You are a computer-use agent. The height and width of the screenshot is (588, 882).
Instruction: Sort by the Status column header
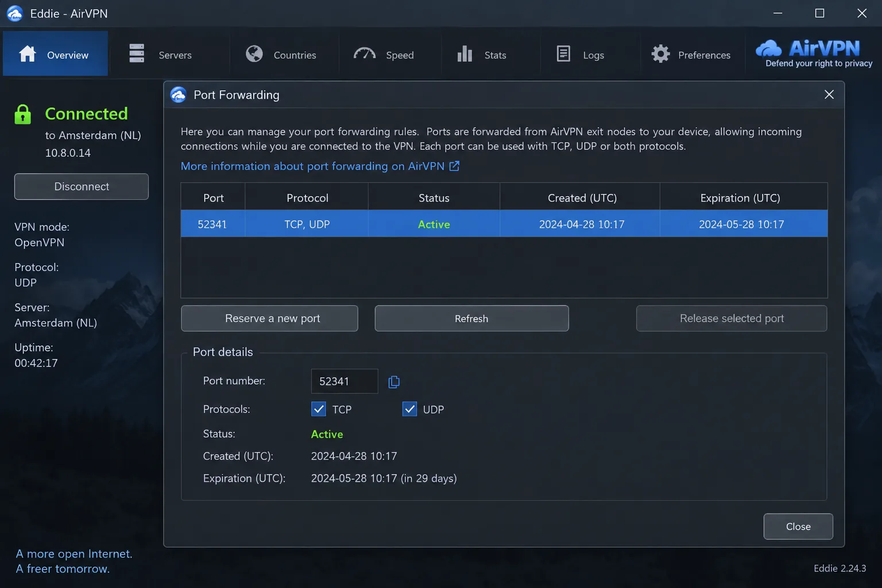434,198
